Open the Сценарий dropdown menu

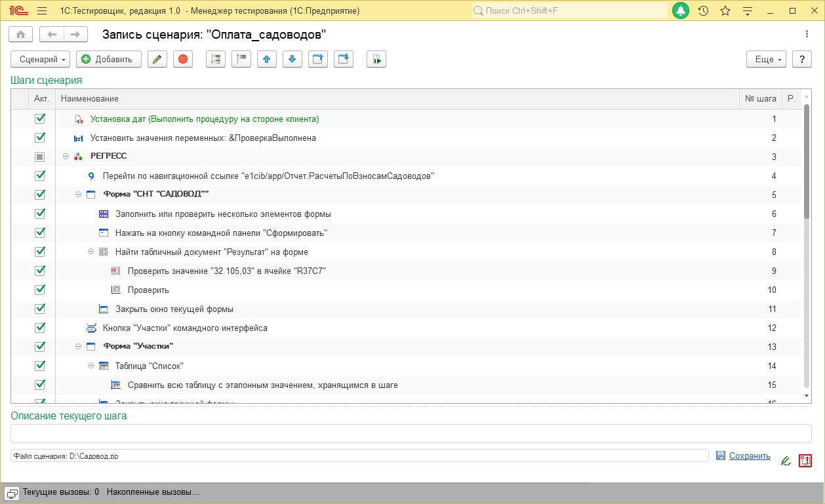pyautogui.click(x=41, y=59)
